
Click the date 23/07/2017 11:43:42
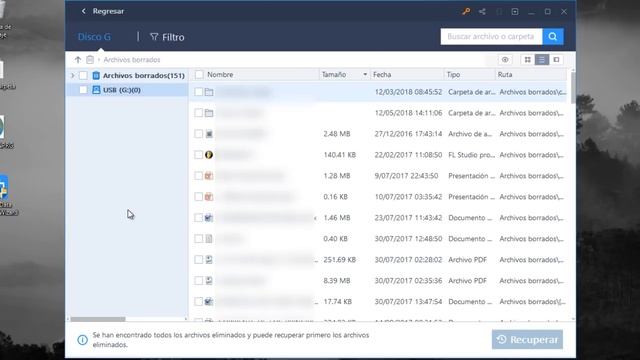point(408,218)
